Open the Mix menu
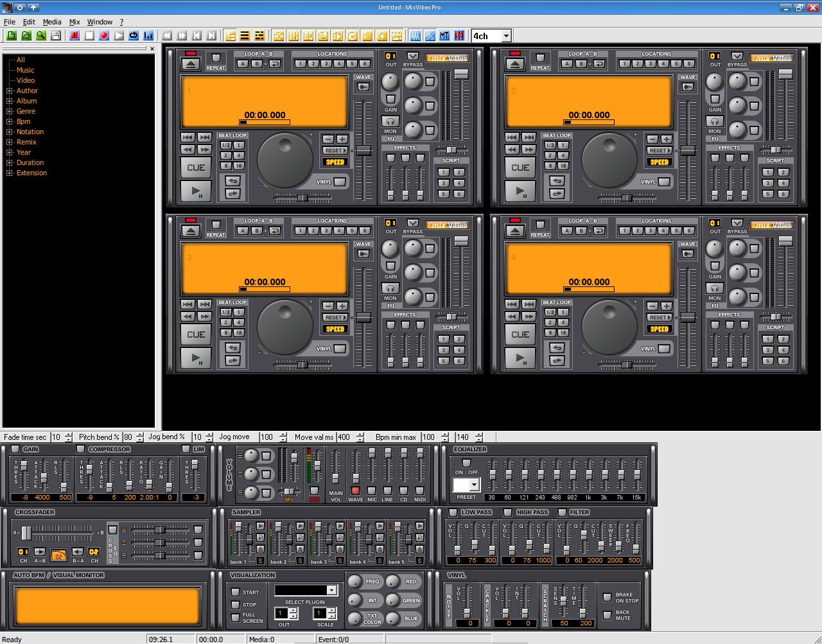 [x=74, y=22]
